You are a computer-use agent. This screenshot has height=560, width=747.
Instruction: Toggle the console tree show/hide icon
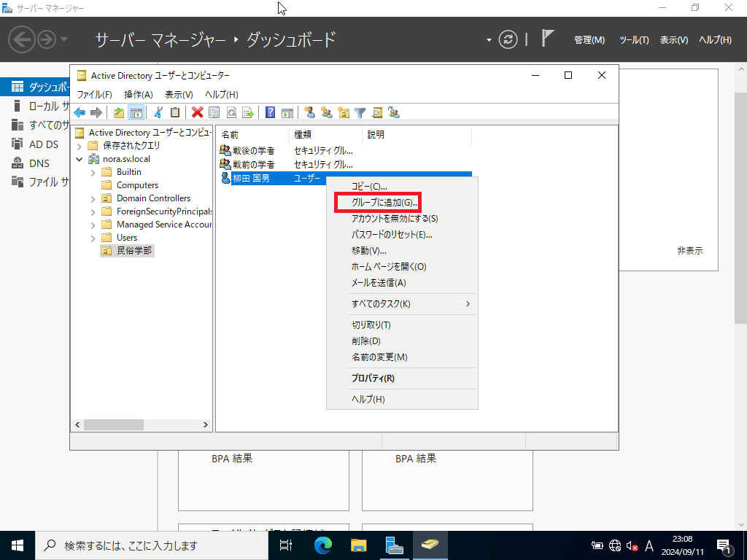tap(136, 112)
